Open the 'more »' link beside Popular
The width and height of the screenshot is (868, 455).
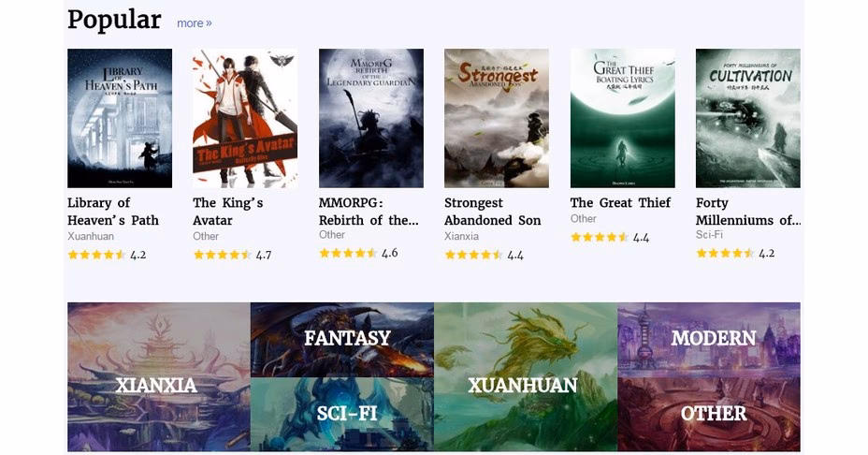pyautogui.click(x=195, y=23)
